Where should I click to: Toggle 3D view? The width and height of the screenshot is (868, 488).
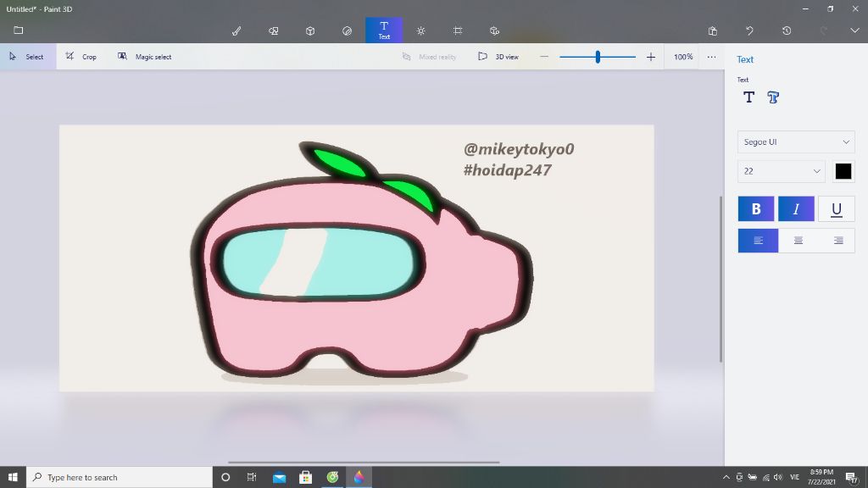498,57
